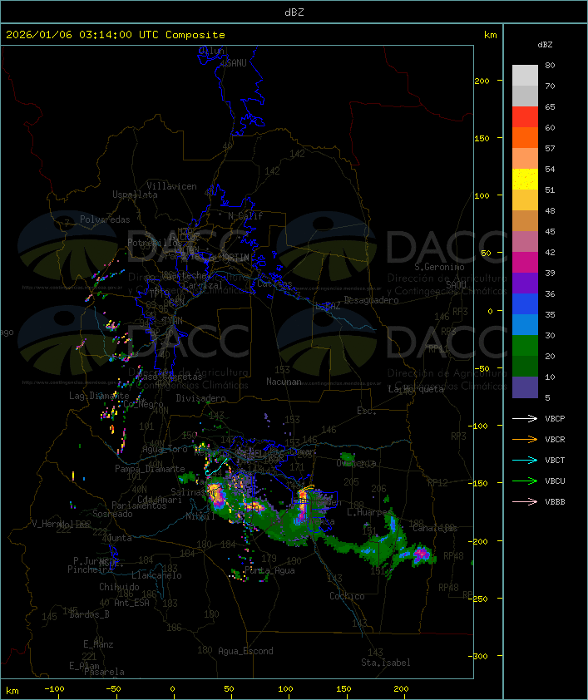Click the dBZ title at top center
Screen dimensions: 588x700
pos(294,12)
